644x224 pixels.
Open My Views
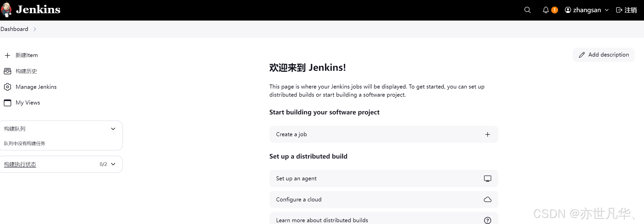pos(28,102)
